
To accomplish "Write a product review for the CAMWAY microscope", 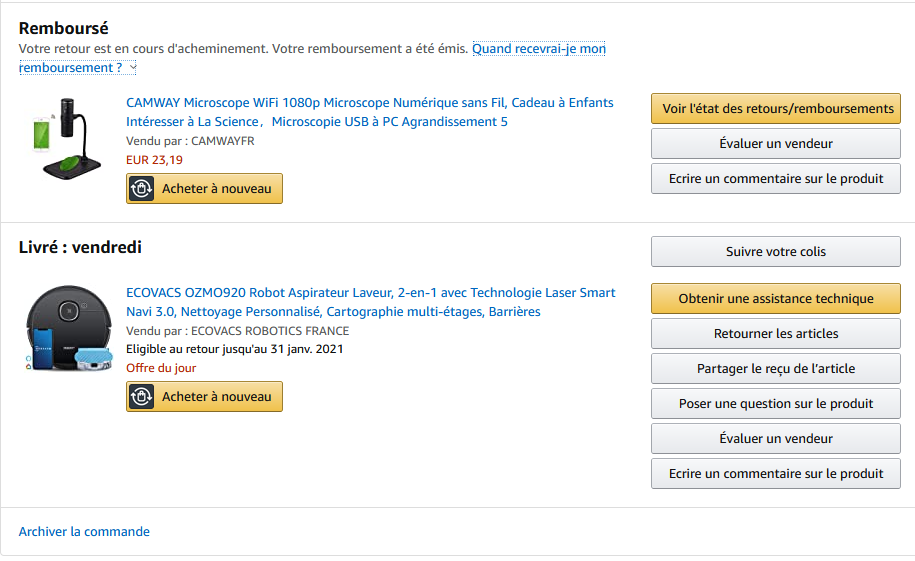I will pyautogui.click(x=776, y=179).
